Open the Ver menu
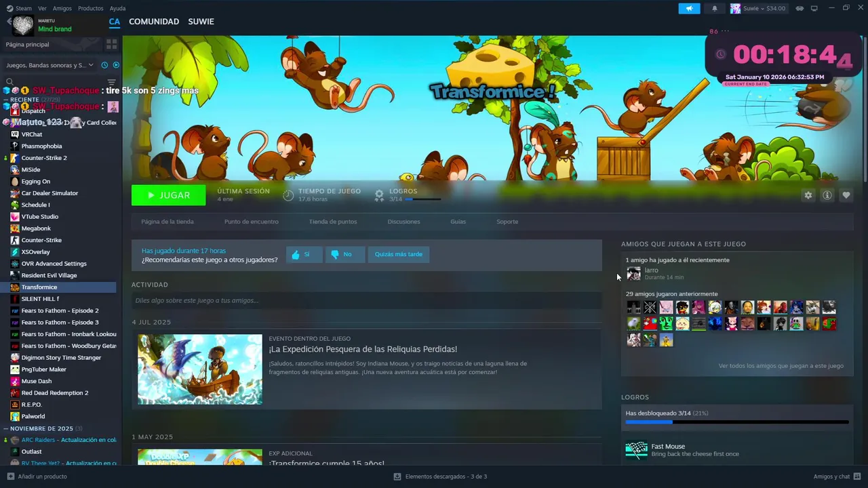Image resolution: width=868 pixels, height=488 pixels. (x=42, y=8)
